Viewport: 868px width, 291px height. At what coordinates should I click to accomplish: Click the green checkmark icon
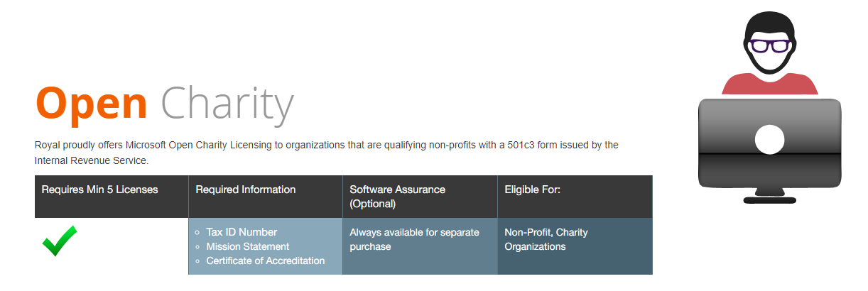tap(60, 241)
